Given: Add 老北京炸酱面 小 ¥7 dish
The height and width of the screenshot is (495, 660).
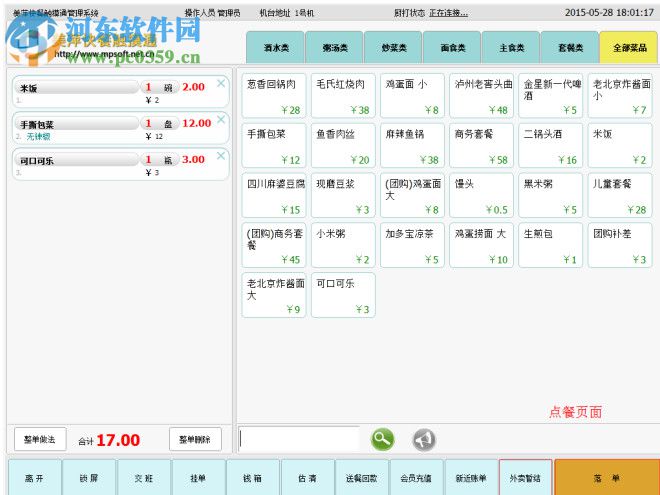Looking at the screenshot, I should point(620,96).
